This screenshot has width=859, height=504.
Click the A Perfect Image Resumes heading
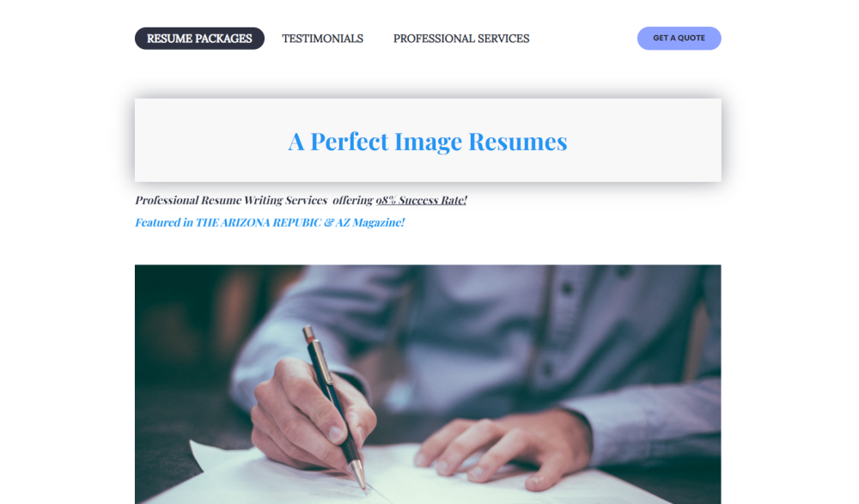coord(428,142)
